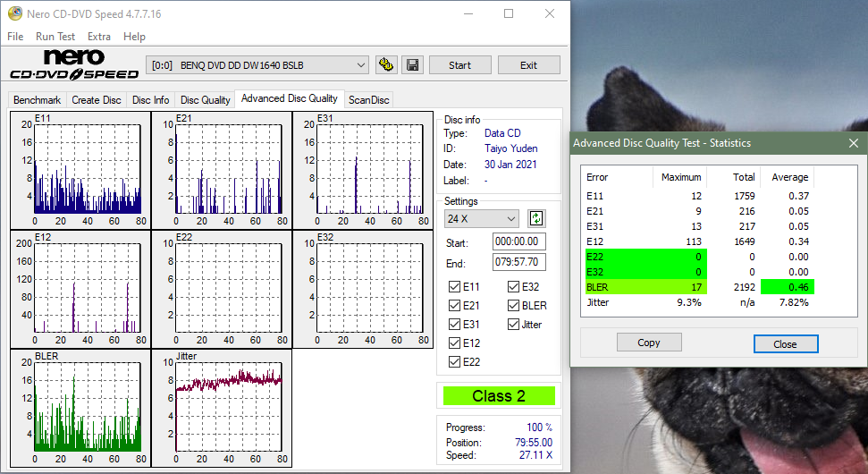Select the Advanced Disc Quality tab
This screenshot has height=474, width=868.
(290, 98)
